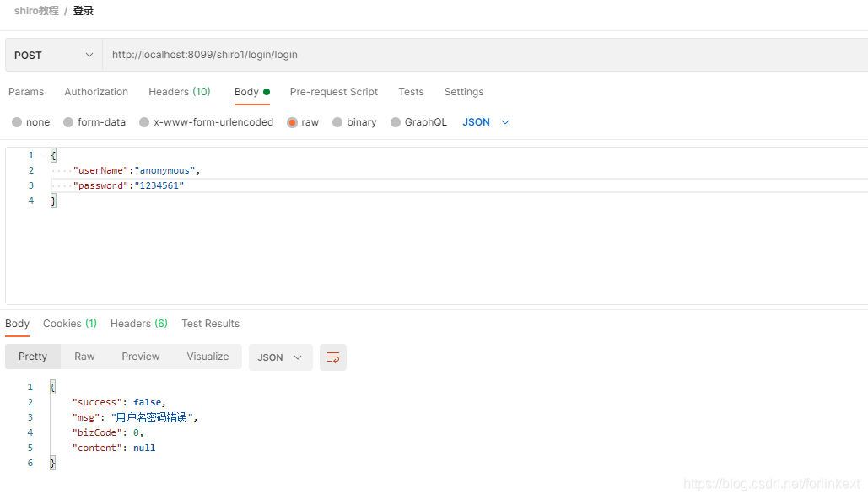This screenshot has height=499, width=868.
Task: Choose x-www-form-urlencoded body type
Action: (x=144, y=122)
